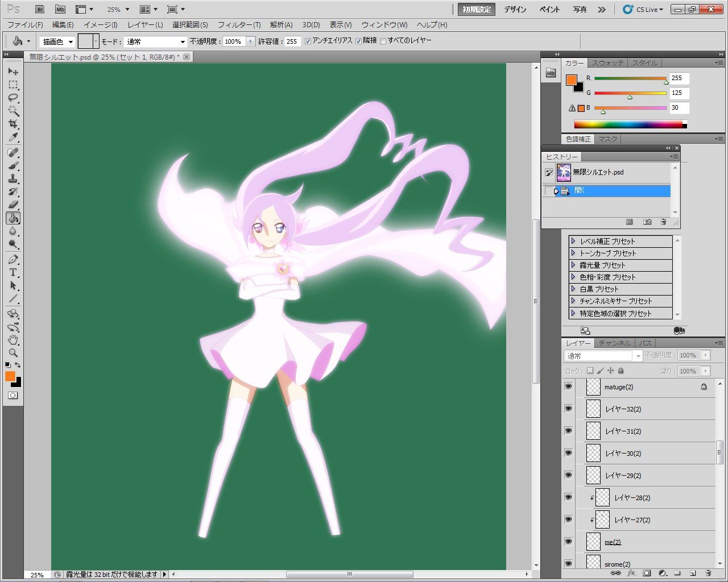Screen dimensions: 728x582
Task: Select the Spot Healing Brush tool
Action: [x=13, y=153]
